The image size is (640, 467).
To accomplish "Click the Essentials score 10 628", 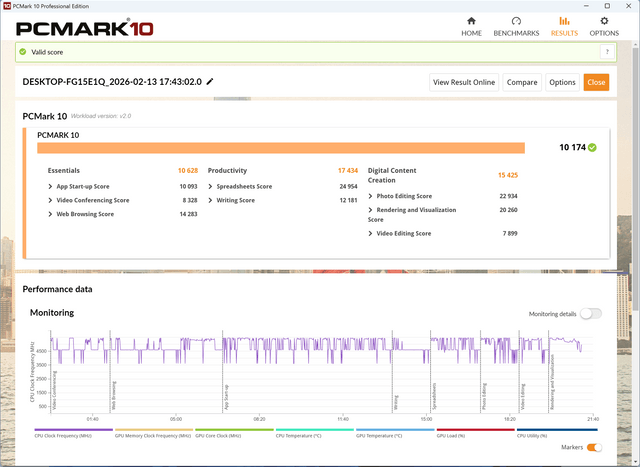I will click(x=188, y=170).
